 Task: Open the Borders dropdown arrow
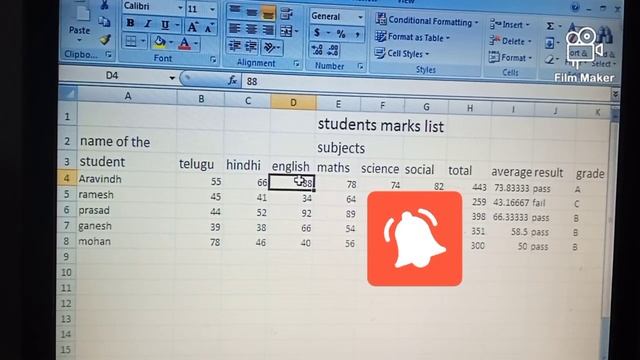click(143, 41)
